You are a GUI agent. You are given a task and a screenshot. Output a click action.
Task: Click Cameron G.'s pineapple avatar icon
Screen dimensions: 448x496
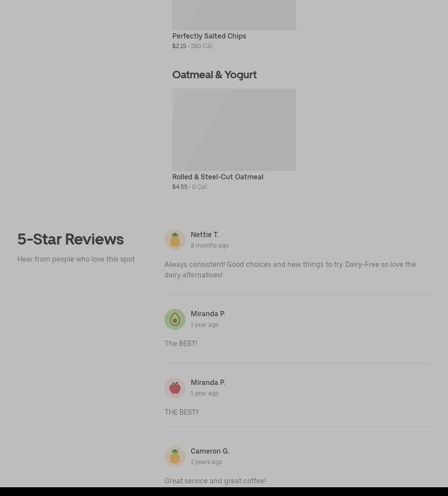point(175,457)
